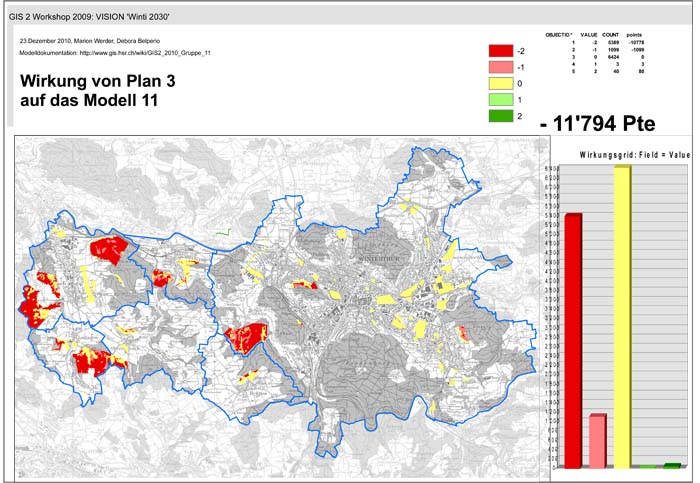
Task: Select the light green 1 legend swatch
Action: point(499,101)
